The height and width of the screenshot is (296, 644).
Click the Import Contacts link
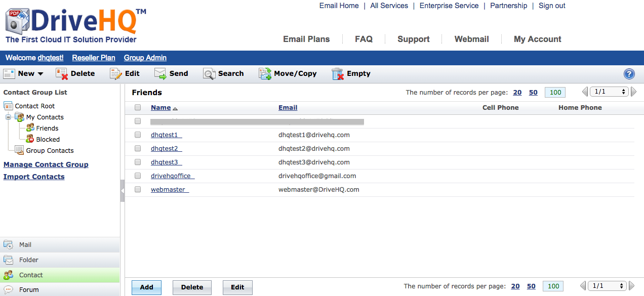click(x=34, y=177)
